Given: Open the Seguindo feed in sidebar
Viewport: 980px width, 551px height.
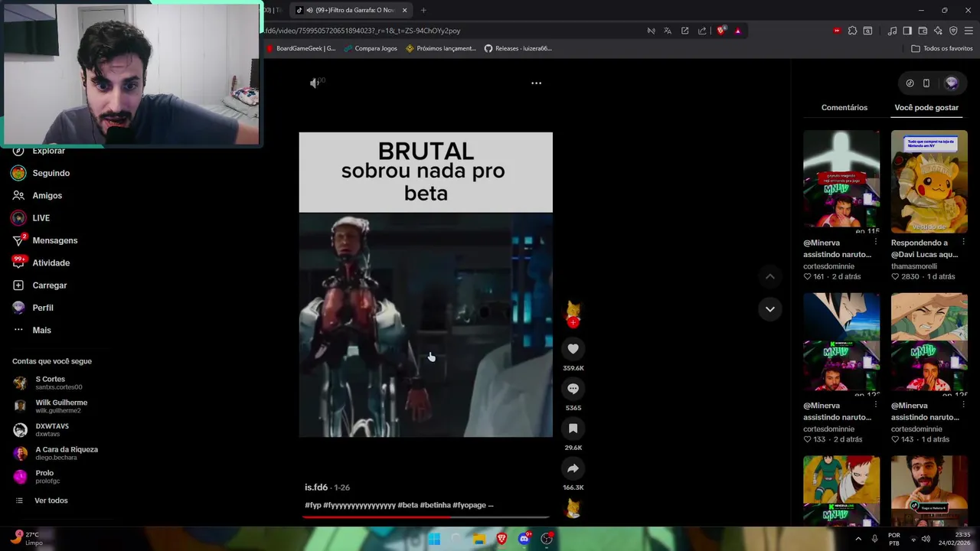Looking at the screenshot, I should pyautogui.click(x=51, y=173).
